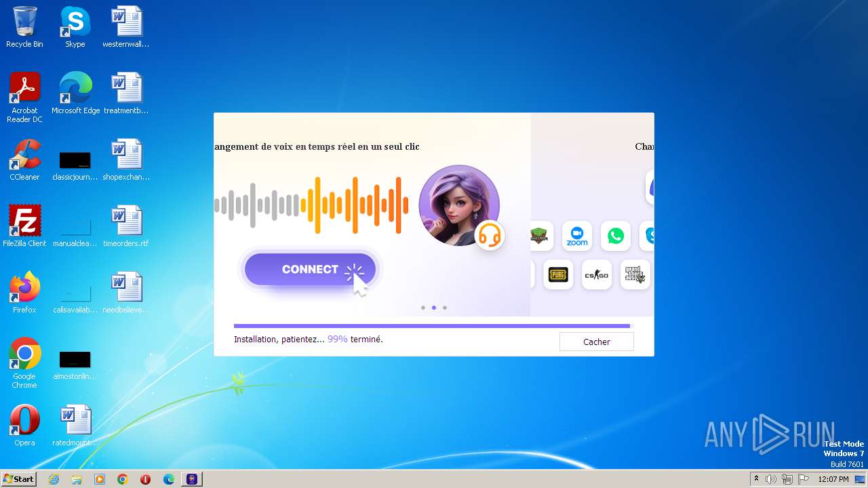Open the Google Chrome desktop shortcut
This screenshot has height=488, width=868.
(24, 363)
